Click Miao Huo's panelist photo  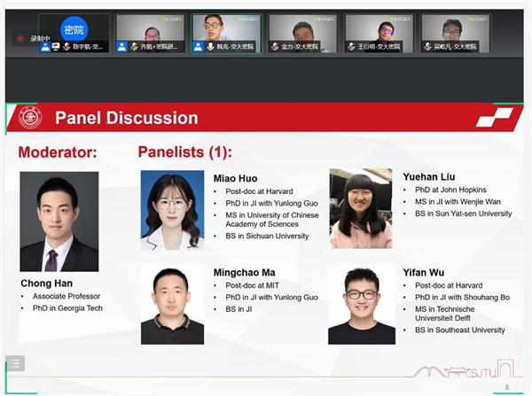pyautogui.click(x=172, y=210)
